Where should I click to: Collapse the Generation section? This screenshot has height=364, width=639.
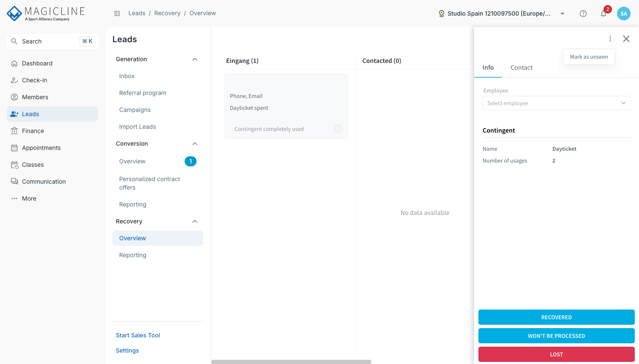click(x=195, y=59)
